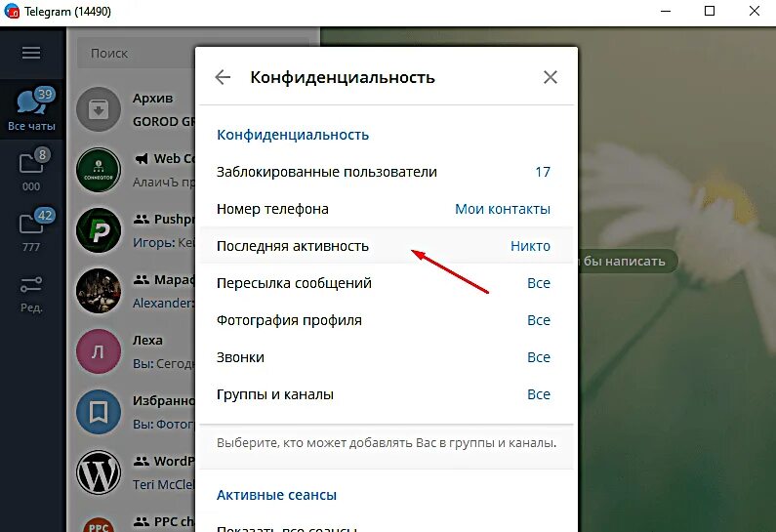Click the unread badge 42 on 777 folder
Image resolution: width=776 pixels, height=532 pixels.
45,216
